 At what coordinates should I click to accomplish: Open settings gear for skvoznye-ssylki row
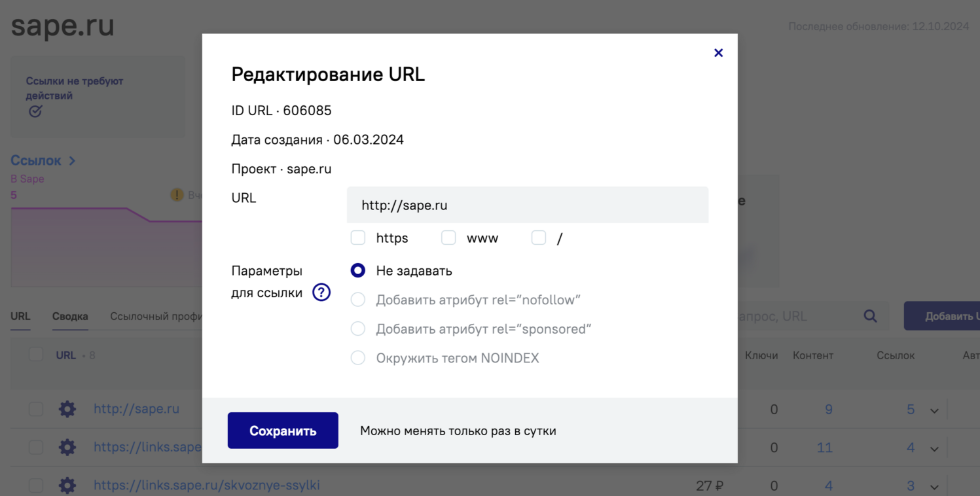(x=67, y=486)
